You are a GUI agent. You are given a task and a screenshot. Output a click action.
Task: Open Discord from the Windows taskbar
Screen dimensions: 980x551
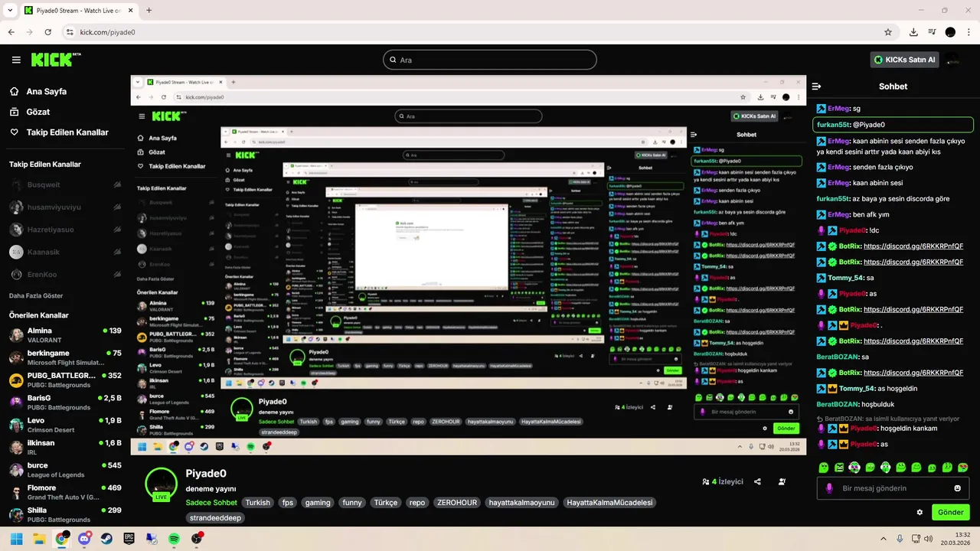[84, 539]
